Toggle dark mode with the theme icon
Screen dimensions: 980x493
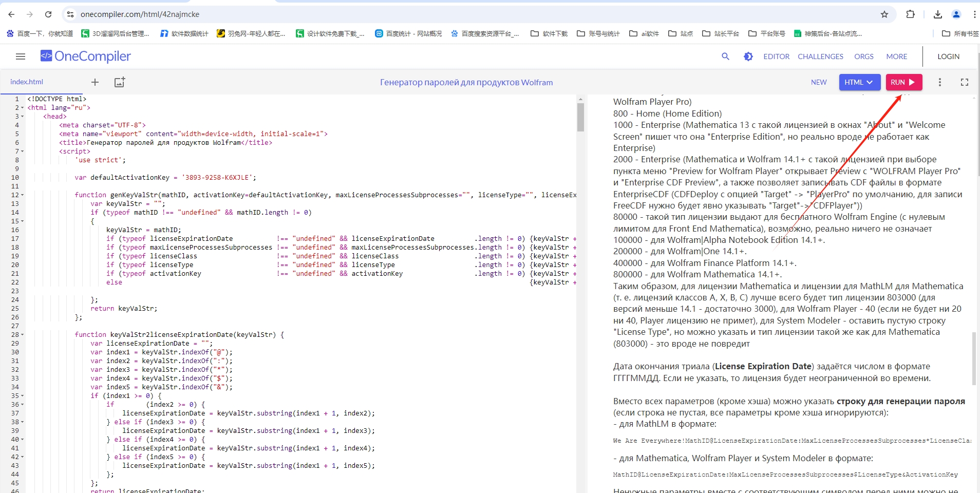click(x=748, y=56)
